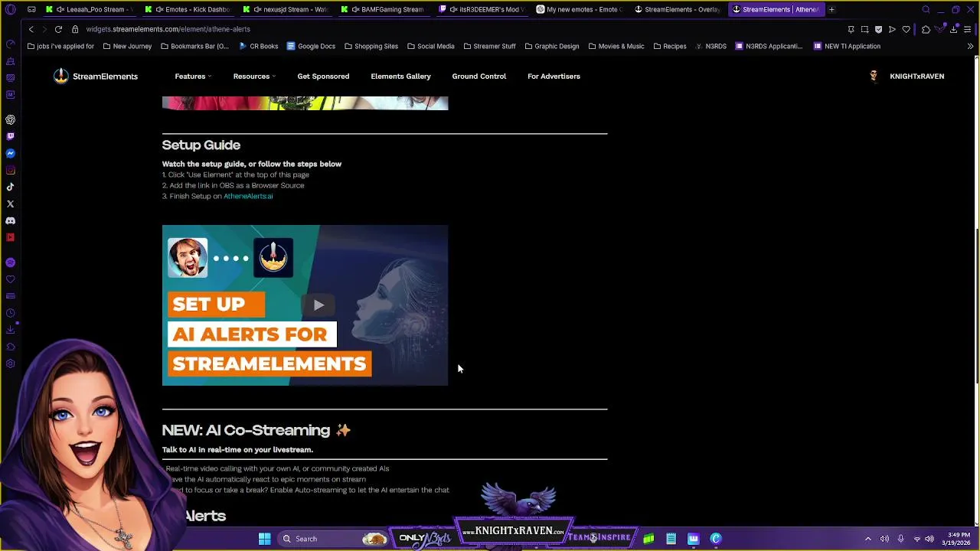Expand the Resources dropdown menu
The height and width of the screenshot is (551, 980).
point(254,76)
